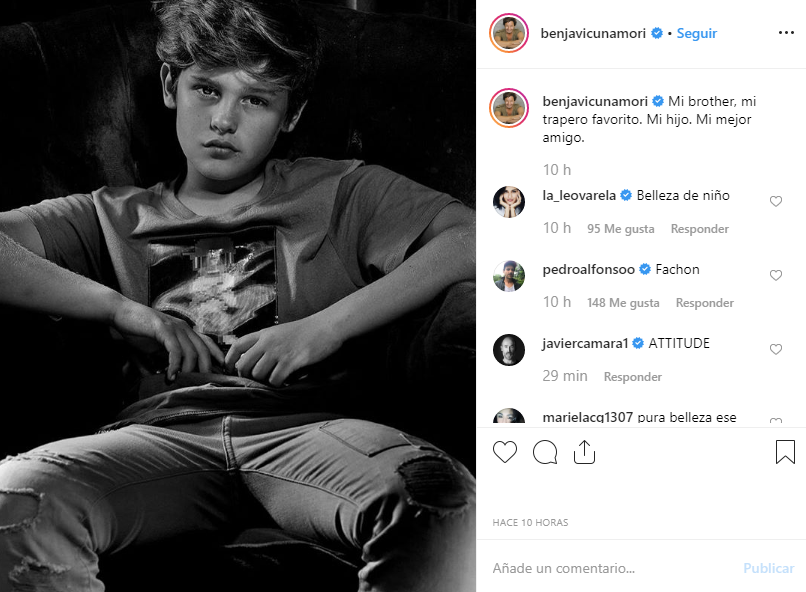806x592 pixels.
Task: Open javiercamara1's avatar
Action: point(509,350)
